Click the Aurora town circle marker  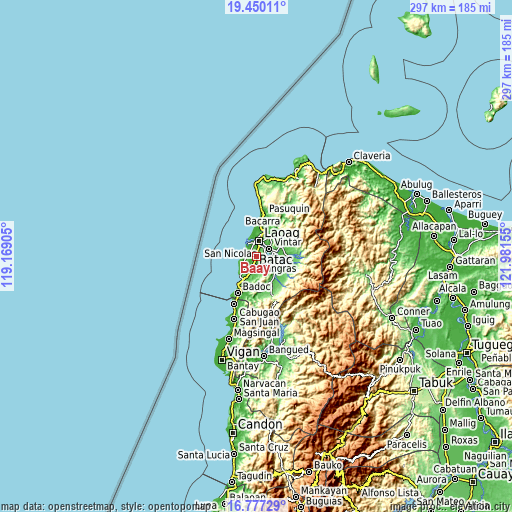pos(455,479)
